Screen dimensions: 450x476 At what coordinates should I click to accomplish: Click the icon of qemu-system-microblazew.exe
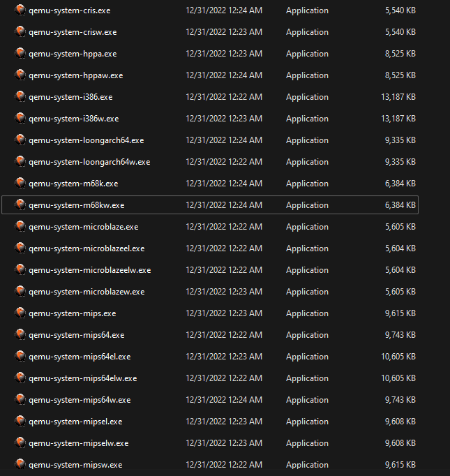click(20, 292)
